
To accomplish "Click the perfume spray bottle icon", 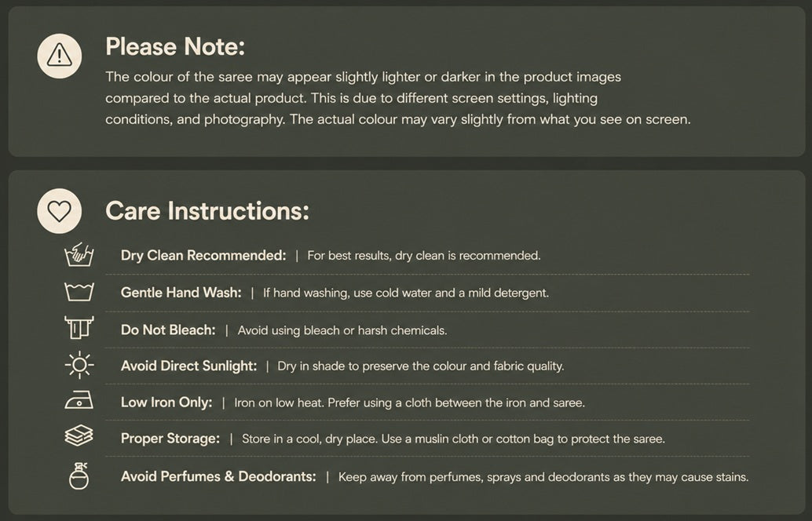I will point(79,476).
